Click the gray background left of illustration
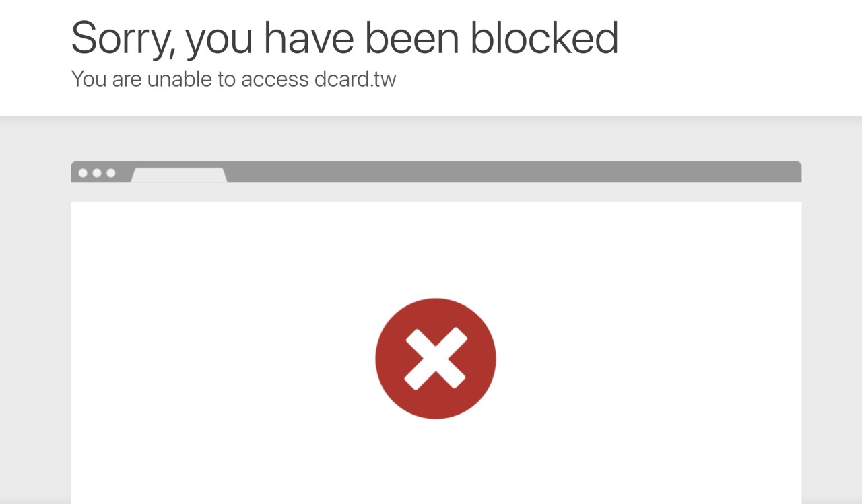Image resolution: width=862 pixels, height=504 pixels. pos(35,310)
